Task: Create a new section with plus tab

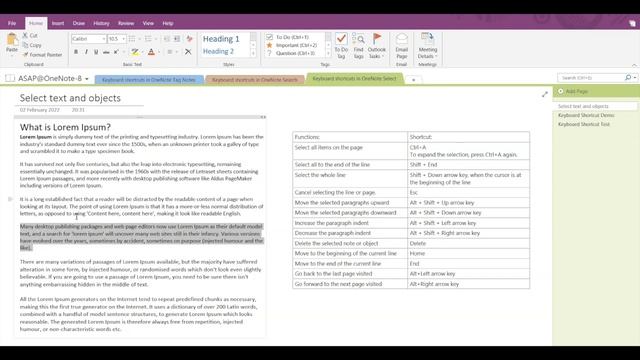Action: tap(413, 80)
